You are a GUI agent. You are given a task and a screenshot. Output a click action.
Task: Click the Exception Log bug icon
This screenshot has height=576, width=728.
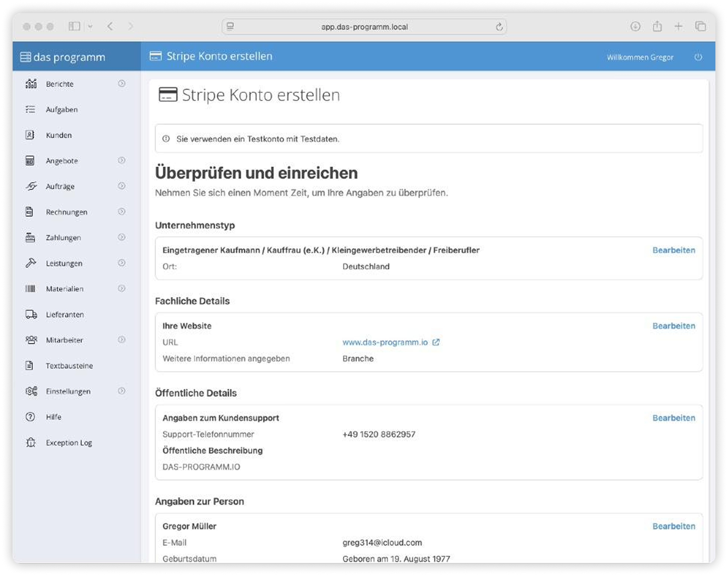[x=31, y=442]
